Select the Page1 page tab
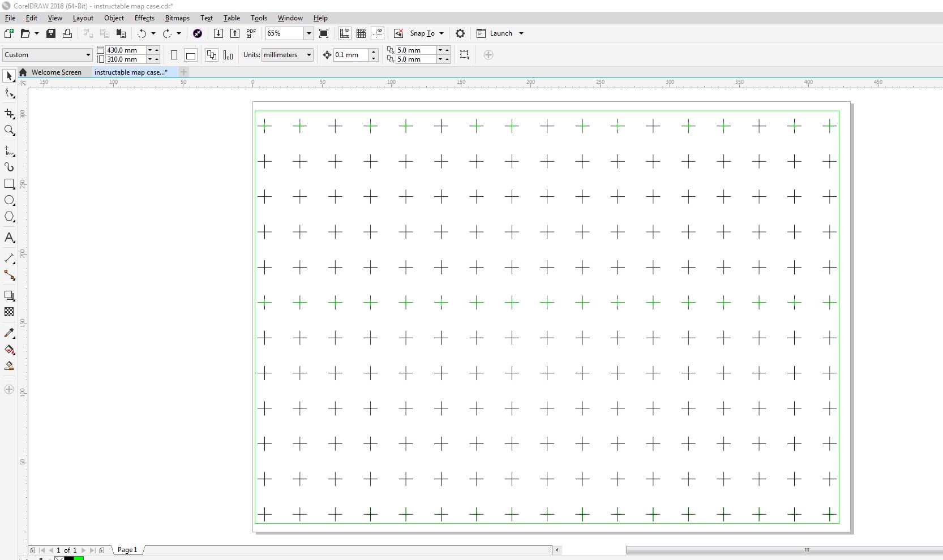Image resolution: width=943 pixels, height=560 pixels. coord(127,550)
